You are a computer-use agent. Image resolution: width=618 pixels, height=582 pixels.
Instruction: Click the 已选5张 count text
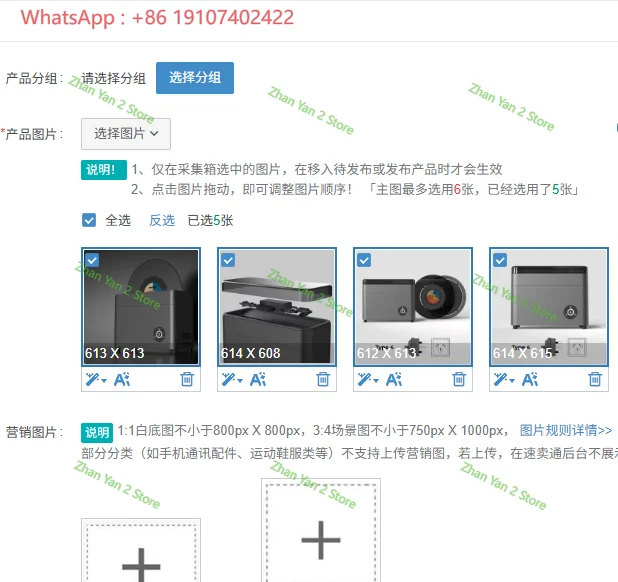210,220
